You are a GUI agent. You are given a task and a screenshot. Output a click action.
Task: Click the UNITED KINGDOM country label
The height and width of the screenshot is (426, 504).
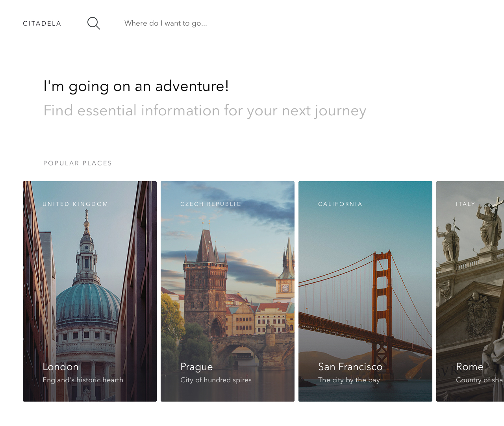(x=75, y=204)
